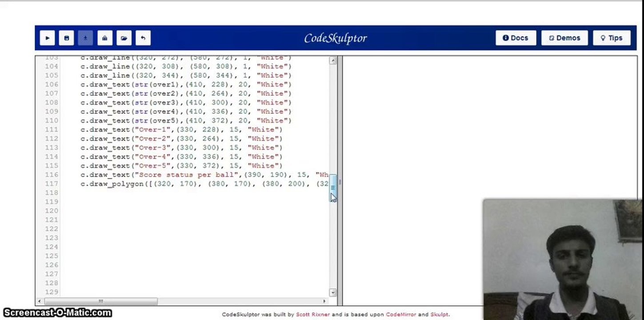
Task: Open the Demos page
Action: (x=564, y=38)
